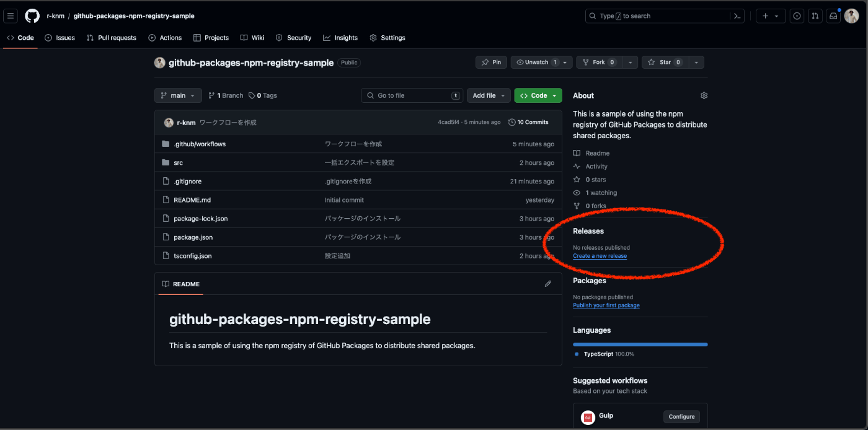The height and width of the screenshot is (430, 868).
Task: Open the Fork options dropdown arrow
Action: [631, 63]
